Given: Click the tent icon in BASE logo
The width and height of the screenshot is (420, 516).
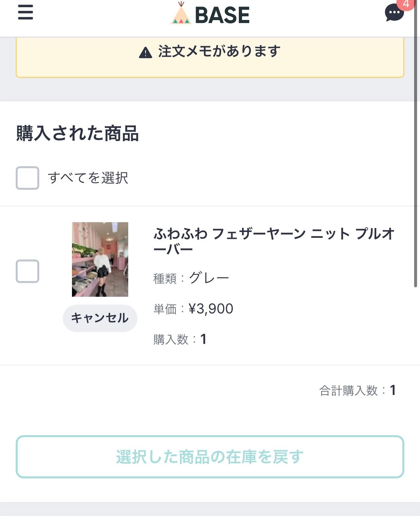Looking at the screenshot, I should 181,14.
